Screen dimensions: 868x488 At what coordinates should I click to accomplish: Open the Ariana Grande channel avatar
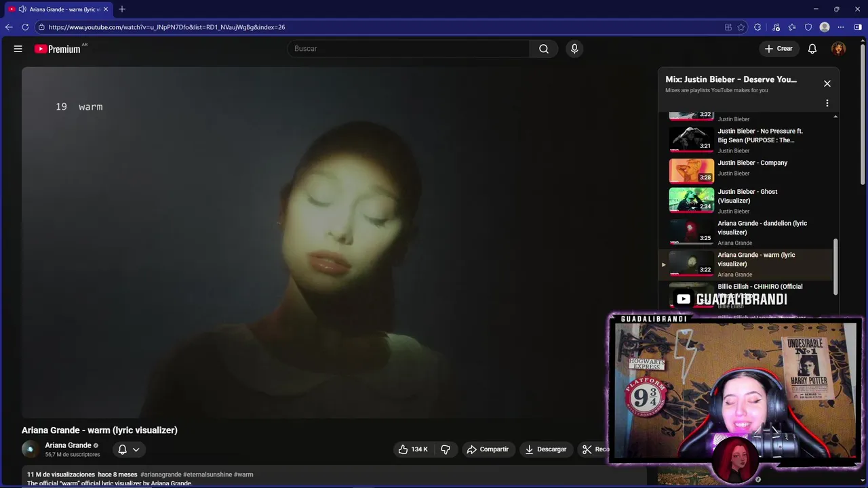click(x=30, y=449)
